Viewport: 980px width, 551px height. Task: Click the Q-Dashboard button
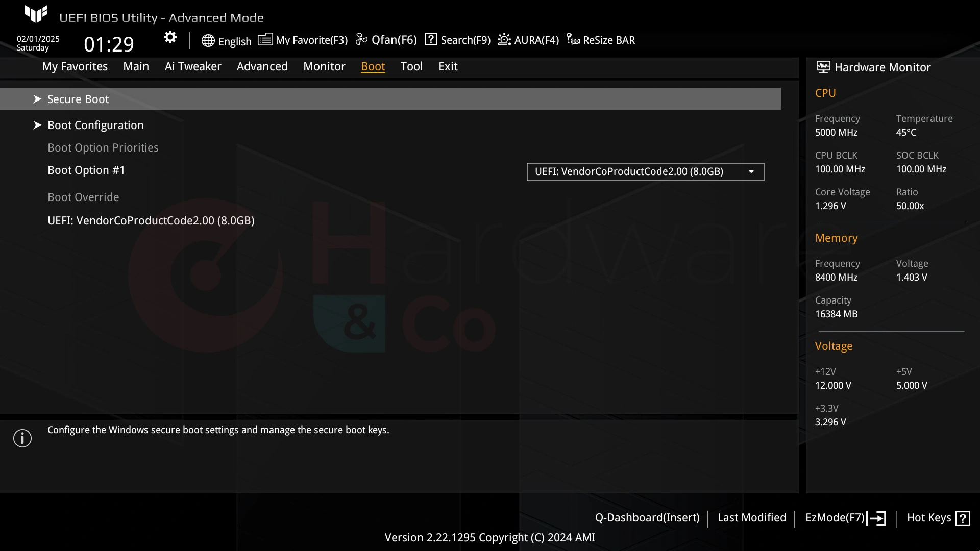[647, 517]
